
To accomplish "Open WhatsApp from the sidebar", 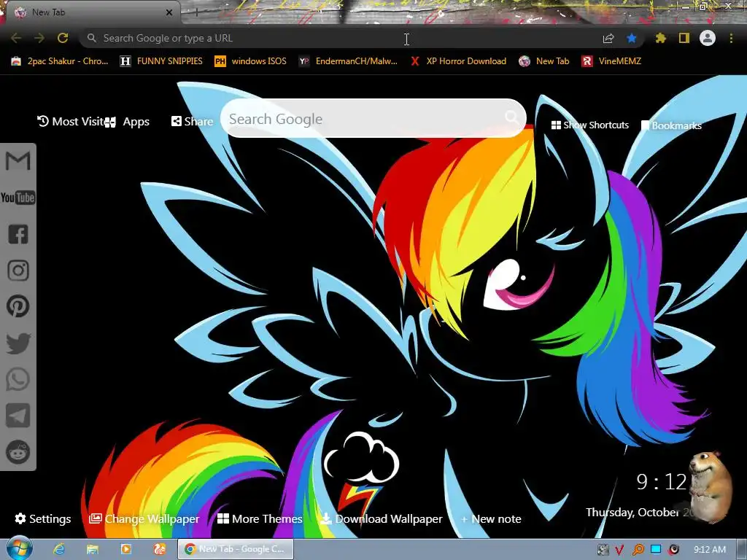I will coord(18,379).
